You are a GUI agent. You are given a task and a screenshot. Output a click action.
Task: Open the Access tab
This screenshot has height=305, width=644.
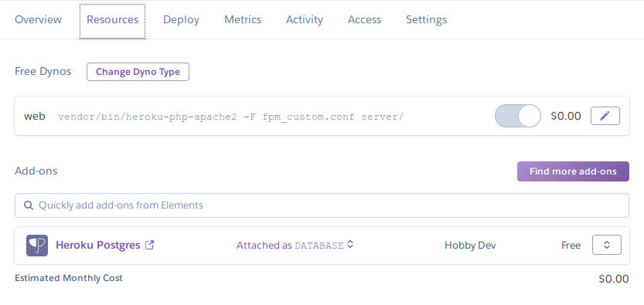pos(364,19)
